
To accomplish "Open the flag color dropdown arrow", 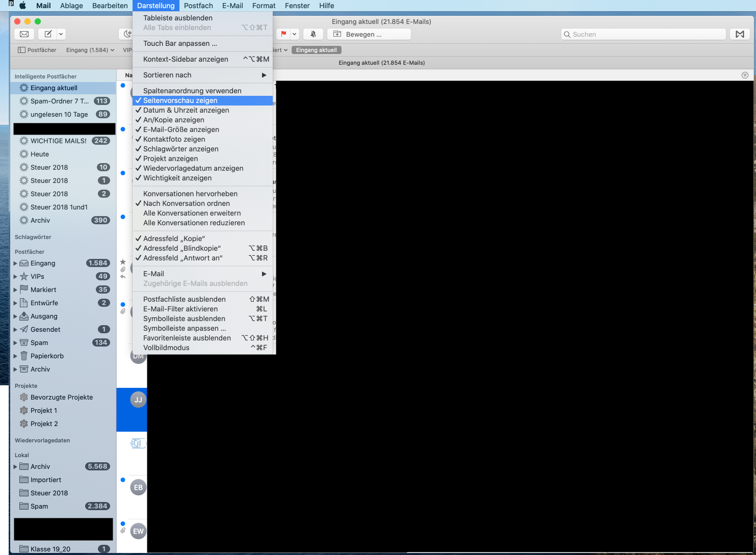I will [x=294, y=34].
